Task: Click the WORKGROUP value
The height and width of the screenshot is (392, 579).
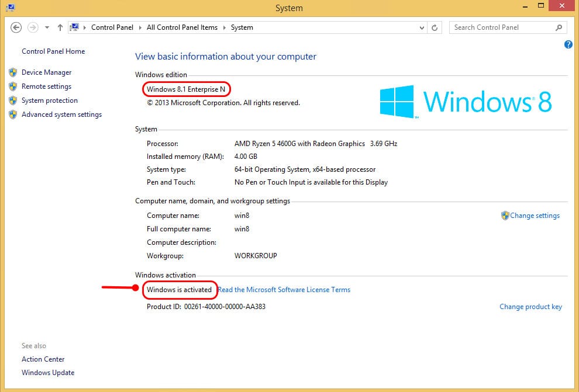Action: pyautogui.click(x=256, y=256)
